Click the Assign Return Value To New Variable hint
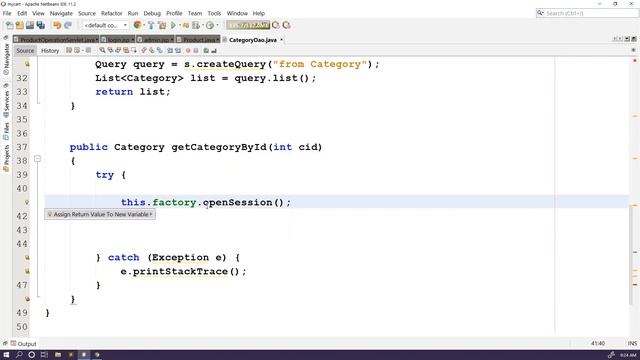Screen dimensions: 640x360 [x=100, y=214]
